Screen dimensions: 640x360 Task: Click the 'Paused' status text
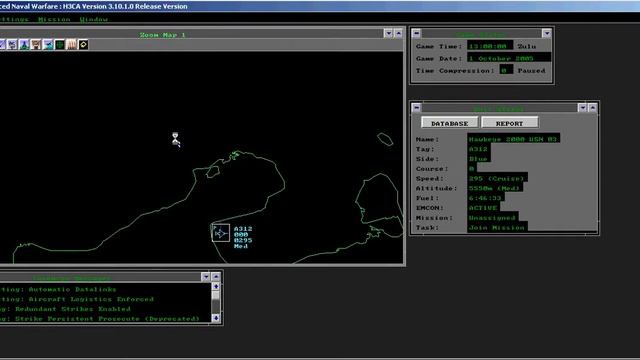(x=531, y=70)
